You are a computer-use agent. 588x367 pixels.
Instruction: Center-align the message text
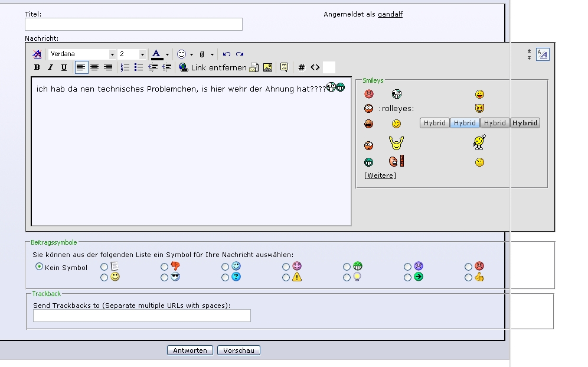coord(94,67)
